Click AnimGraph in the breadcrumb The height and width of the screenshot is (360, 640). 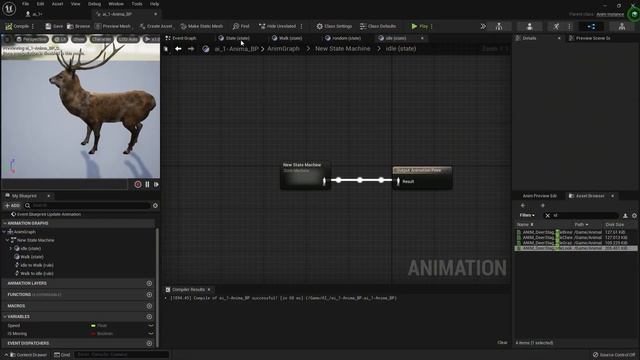(283, 49)
